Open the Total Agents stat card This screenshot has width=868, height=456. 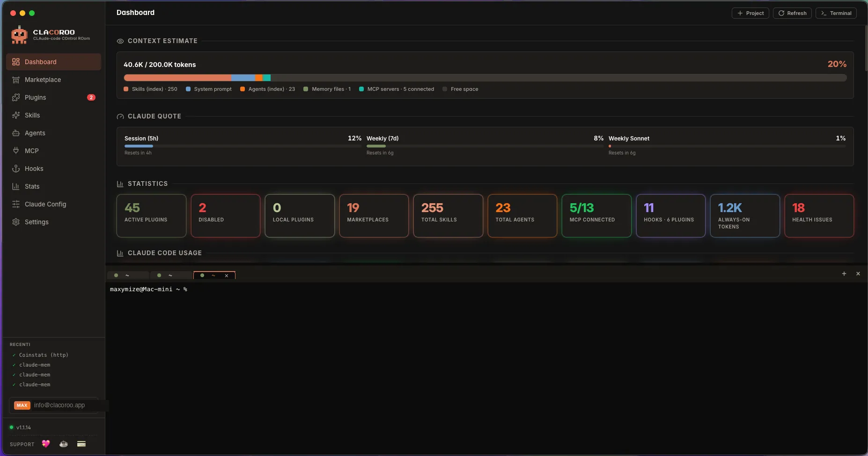click(522, 216)
